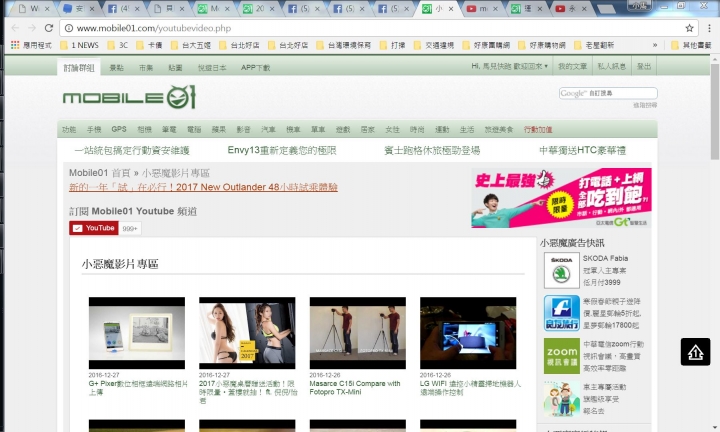Open the 交通違規 bookmark folder
Image resolution: width=720 pixels, height=432 pixels.
434,45
